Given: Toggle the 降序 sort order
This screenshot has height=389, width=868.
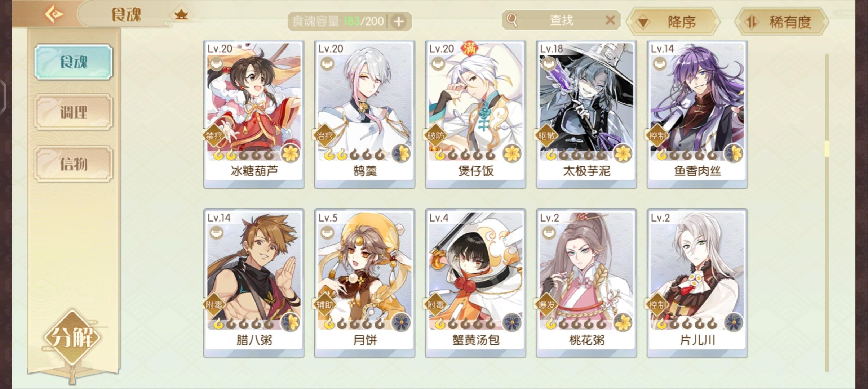Looking at the screenshot, I should point(673,22).
